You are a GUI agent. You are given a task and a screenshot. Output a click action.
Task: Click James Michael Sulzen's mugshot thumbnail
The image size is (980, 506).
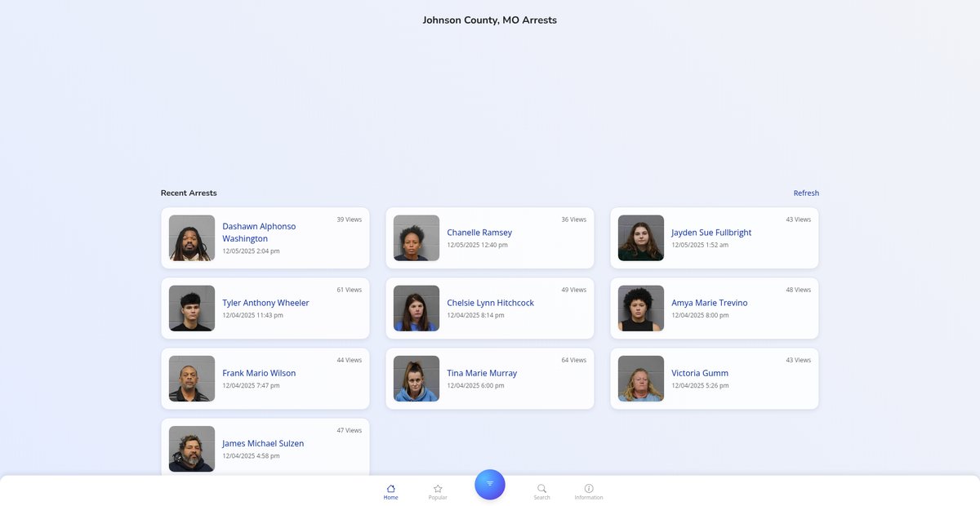[x=192, y=449]
